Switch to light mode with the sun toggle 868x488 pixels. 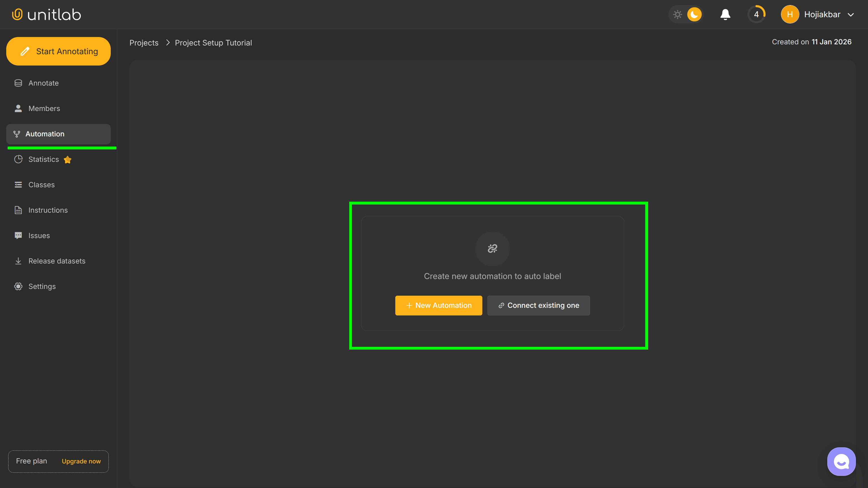[x=678, y=14]
